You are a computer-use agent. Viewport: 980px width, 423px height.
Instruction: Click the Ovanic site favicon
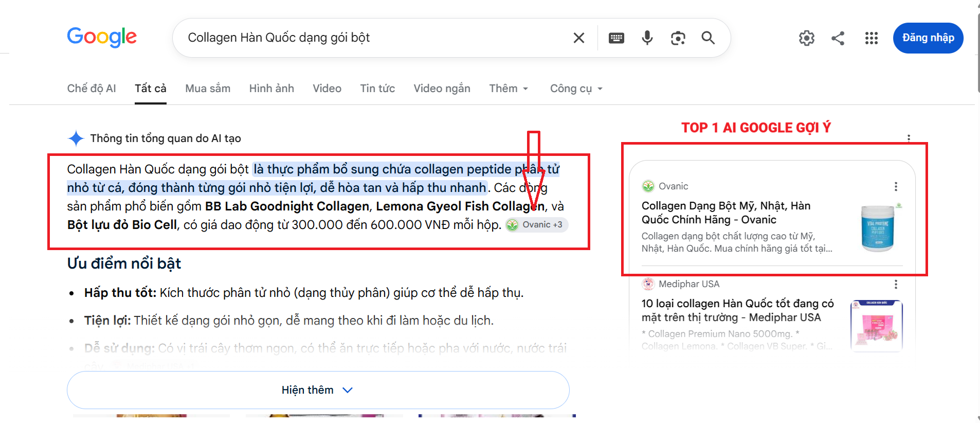(x=648, y=186)
